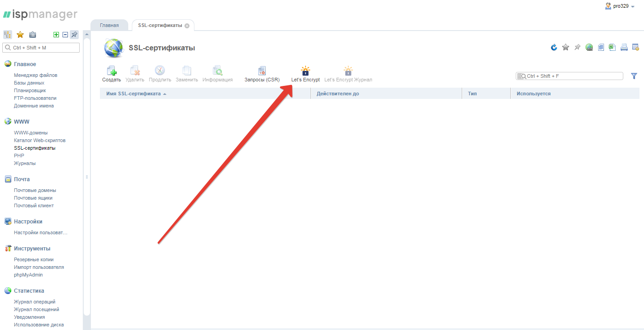Click the copy document icon in header

point(601,47)
